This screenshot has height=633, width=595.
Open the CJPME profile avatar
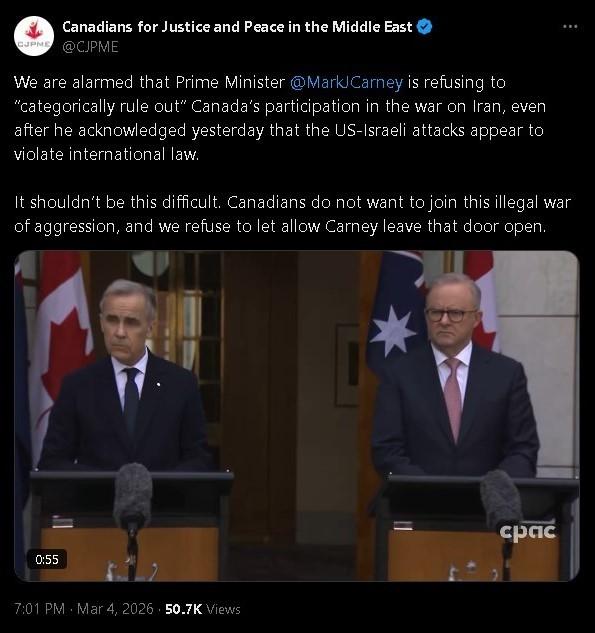(34, 36)
